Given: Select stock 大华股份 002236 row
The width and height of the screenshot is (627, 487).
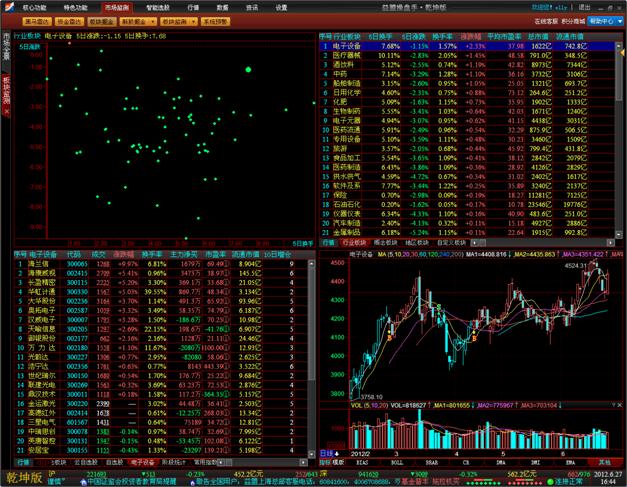Looking at the screenshot, I should (x=161, y=301).
